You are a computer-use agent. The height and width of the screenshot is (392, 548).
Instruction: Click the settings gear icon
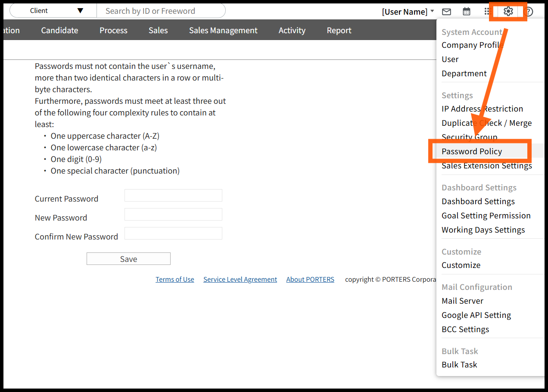click(508, 12)
